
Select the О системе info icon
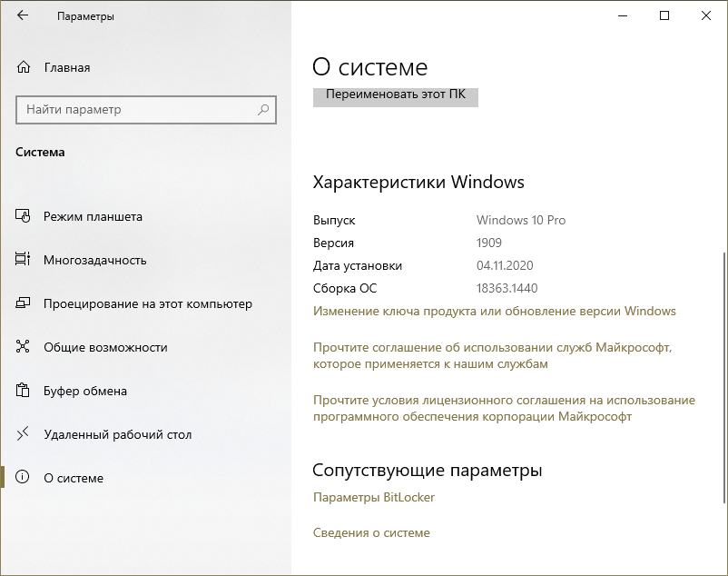[x=24, y=478]
